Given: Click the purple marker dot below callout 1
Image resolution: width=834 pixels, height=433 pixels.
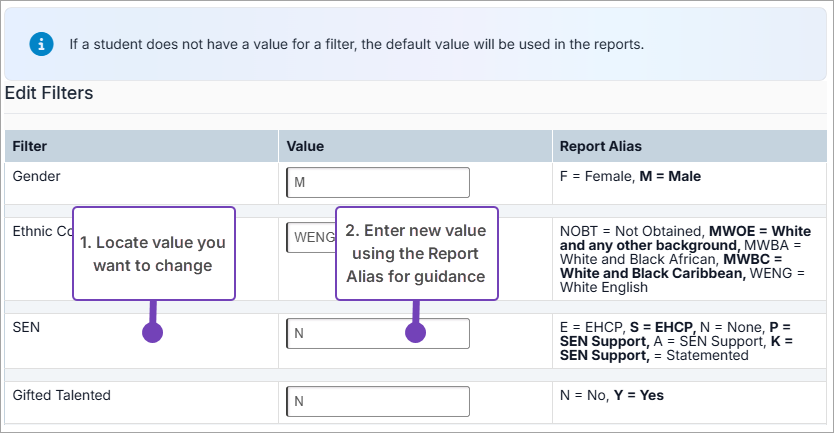Looking at the screenshot, I should 153,333.
